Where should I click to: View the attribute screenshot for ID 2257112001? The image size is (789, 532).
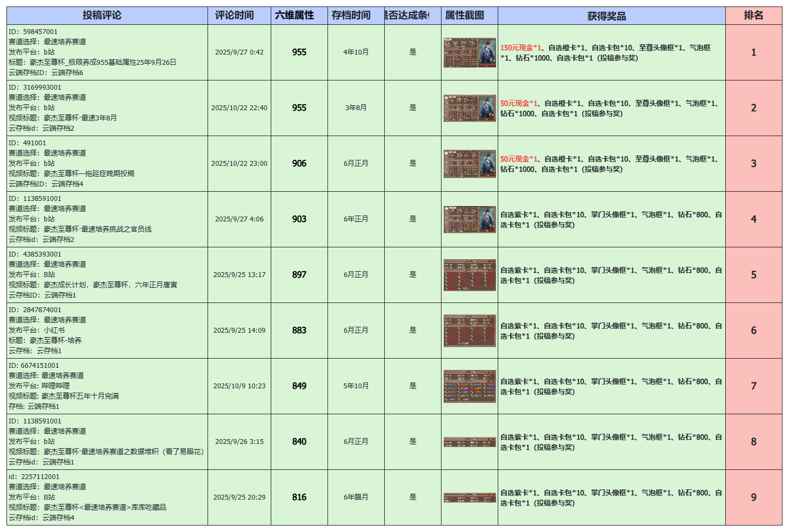[470, 497]
